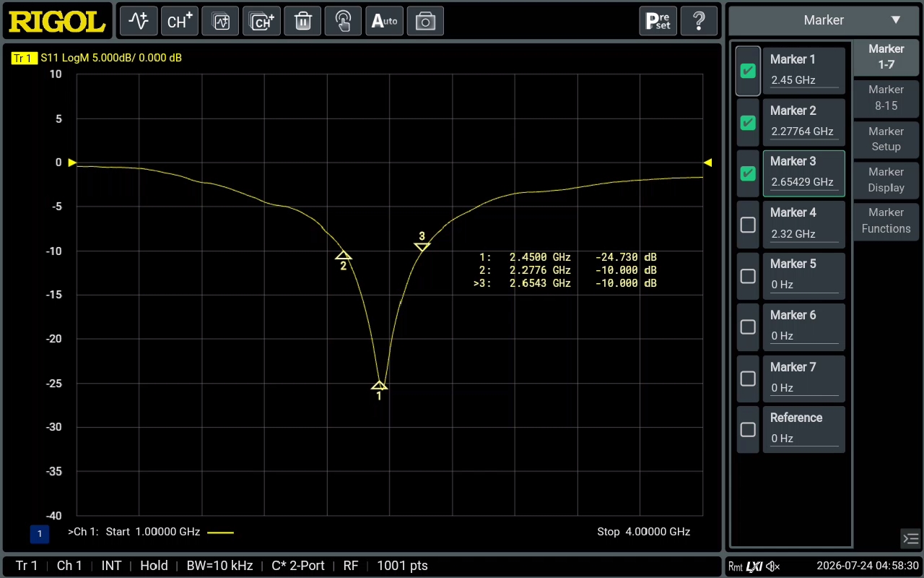Add a trace in a new window
The image size is (924, 578).
(x=220, y=21)
